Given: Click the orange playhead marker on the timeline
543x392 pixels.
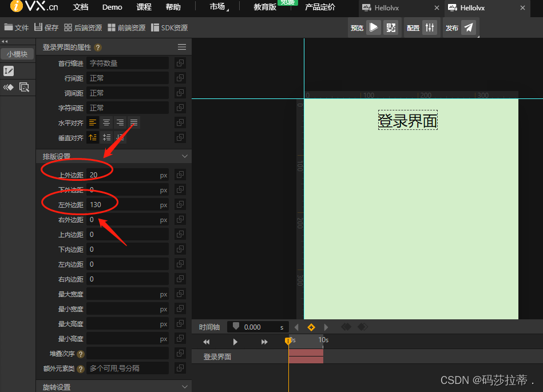Looking at the screenshot, I should point(288,340).
